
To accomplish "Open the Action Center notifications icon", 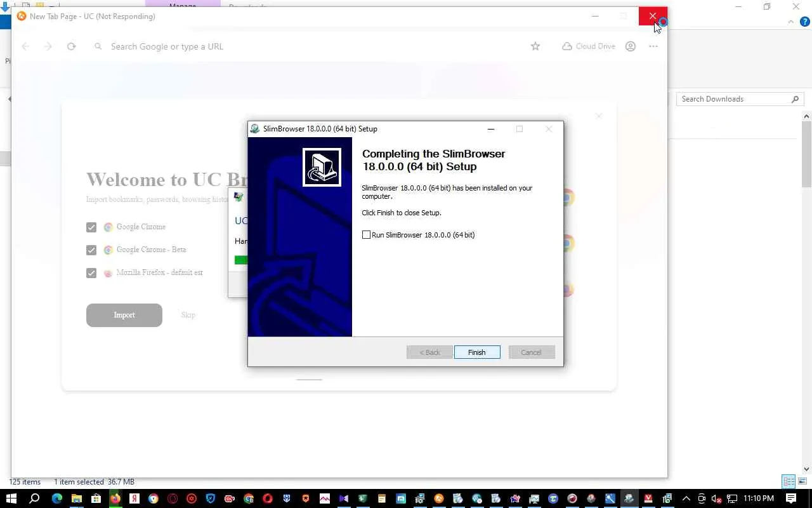I will tap(791, 498).
